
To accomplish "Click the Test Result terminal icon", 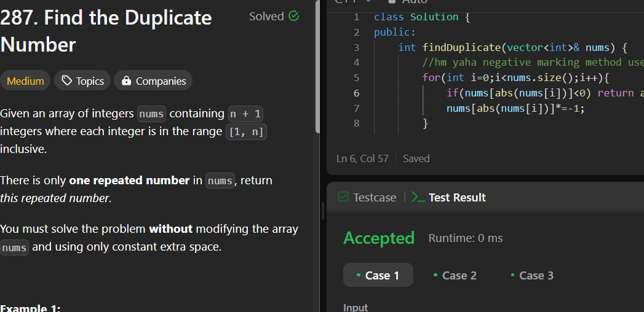I will point(418,198).
